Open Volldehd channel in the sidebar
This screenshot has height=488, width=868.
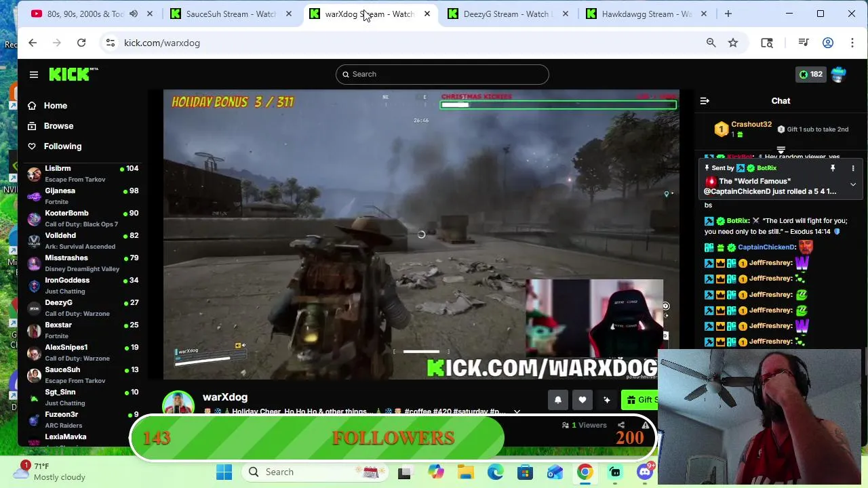pyautogui.click(x=82, y=241)
